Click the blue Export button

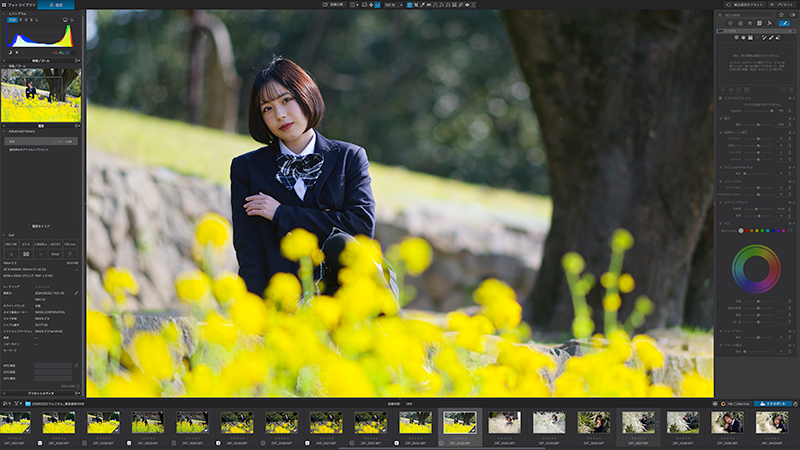click(773, 404)
